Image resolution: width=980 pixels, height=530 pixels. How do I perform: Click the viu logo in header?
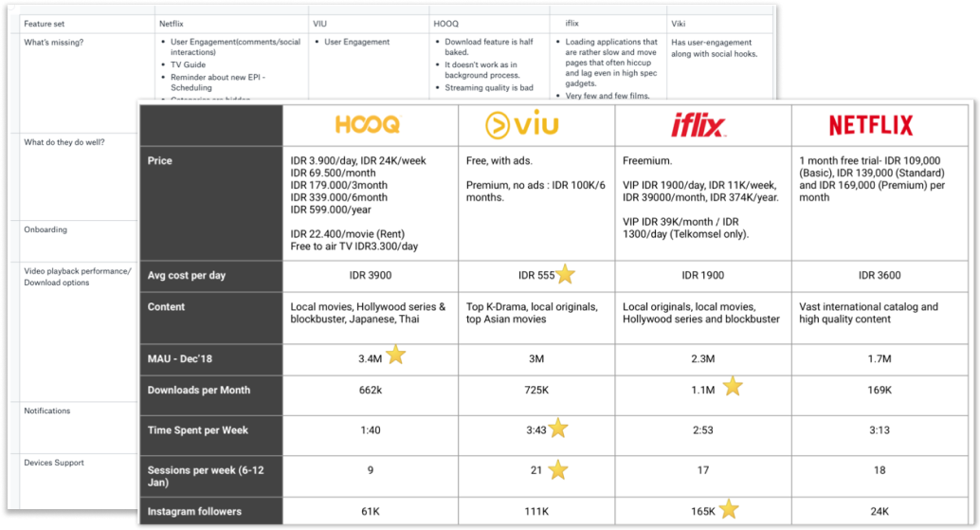[x=521, y=124]
